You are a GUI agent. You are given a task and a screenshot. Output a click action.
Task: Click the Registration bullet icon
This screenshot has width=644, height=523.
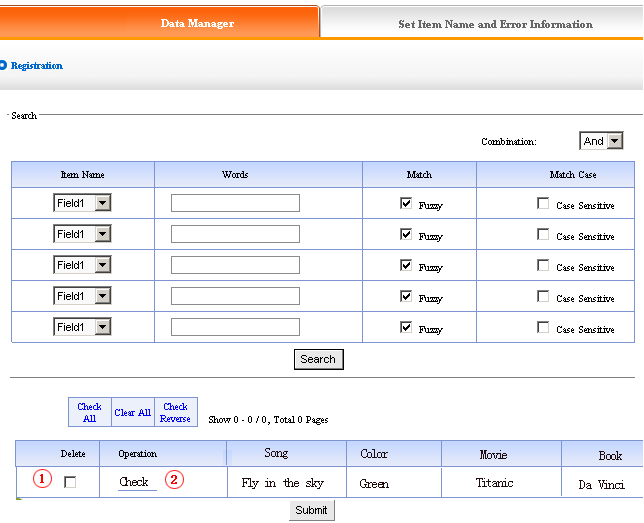click(x=3, y=65)
